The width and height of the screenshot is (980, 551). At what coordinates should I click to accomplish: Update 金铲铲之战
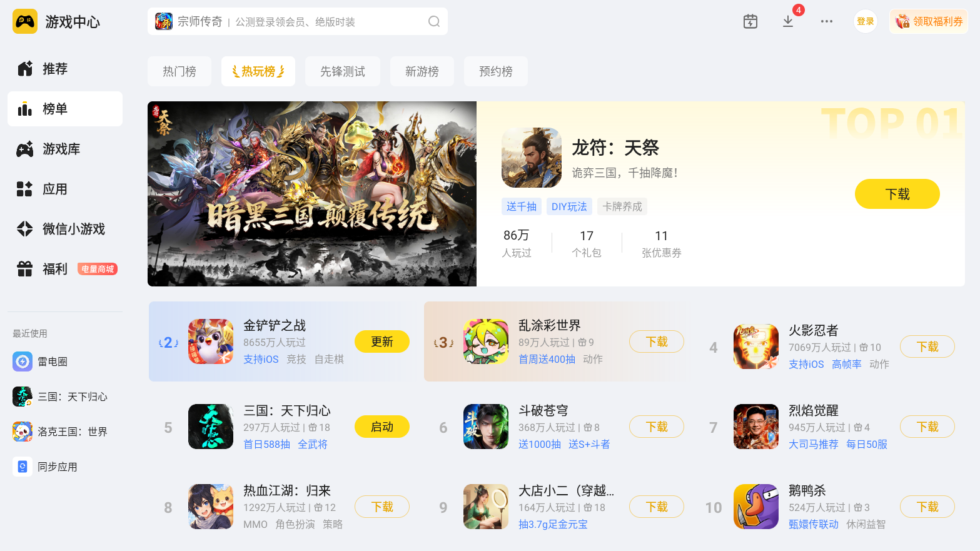point(382,341)
